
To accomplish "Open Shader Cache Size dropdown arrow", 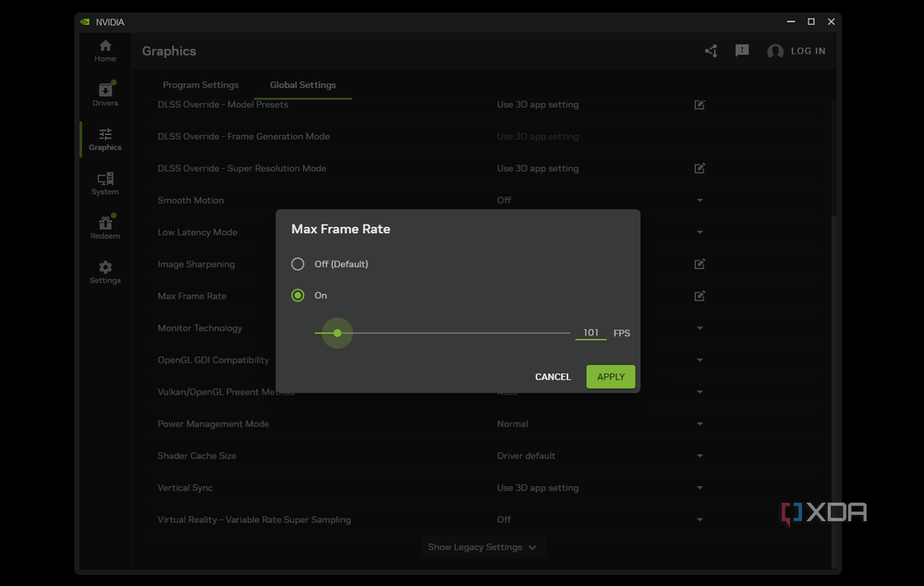I will click(x=699, y=456).
